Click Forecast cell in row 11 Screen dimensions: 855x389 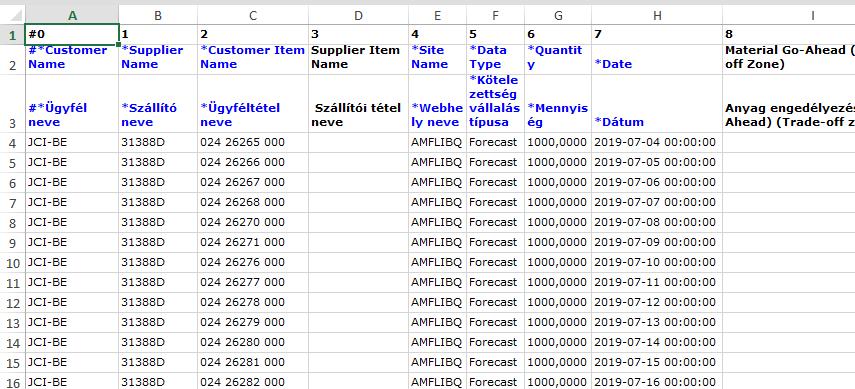tap(496, 283)
